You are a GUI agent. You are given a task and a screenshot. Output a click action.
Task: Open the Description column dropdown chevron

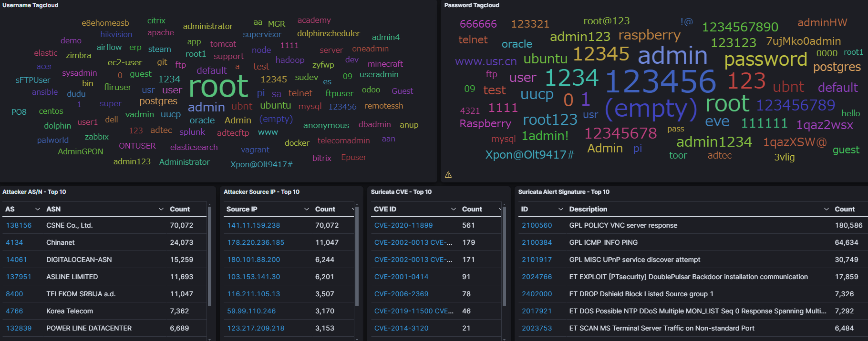click(827, 209)
